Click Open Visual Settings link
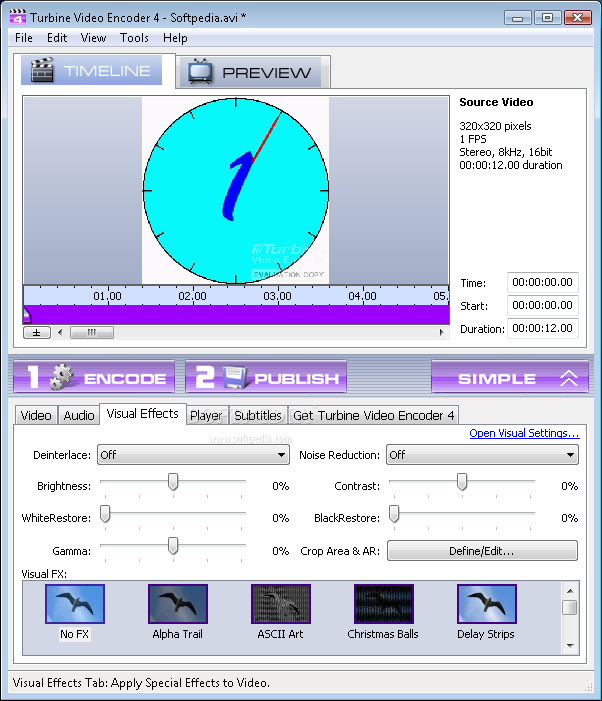The width and height of the screenshot is (602, 701). (x=524, y=433)
